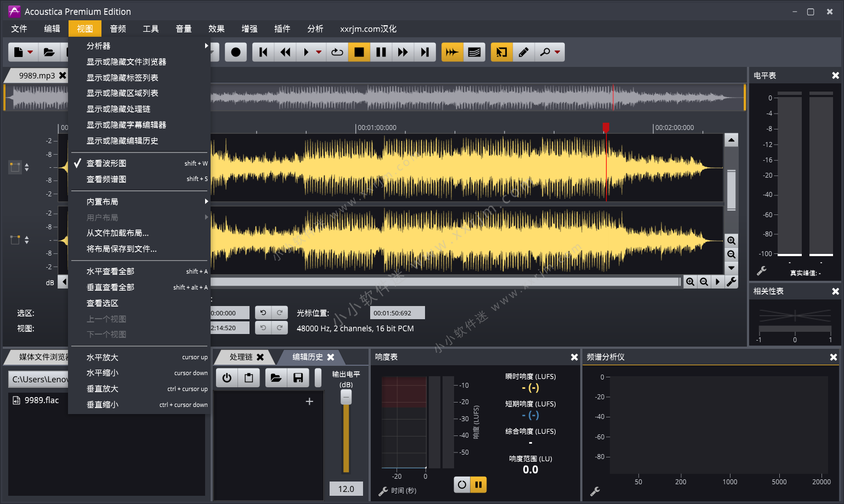The height and width of the screenshot is (504, 844).
Task: Open spectrum analyzer settings wrench
Action: point(595,491)
